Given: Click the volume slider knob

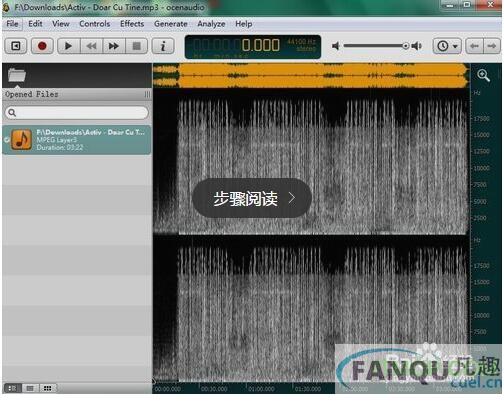Looking at the screenshot, I should point(405,46).
